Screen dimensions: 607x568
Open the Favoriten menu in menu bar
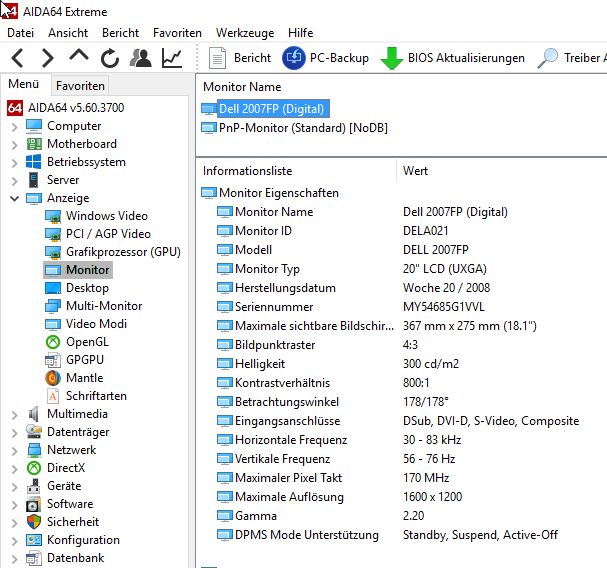[177, 33]
